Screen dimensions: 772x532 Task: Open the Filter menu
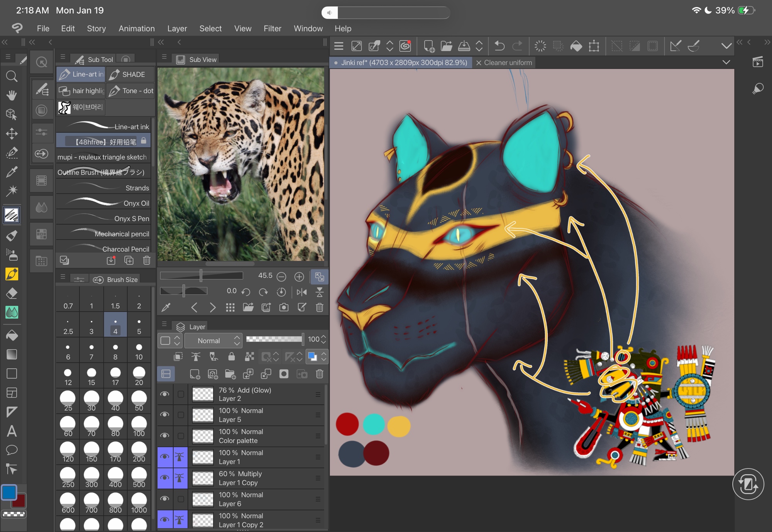(x=272, y=29)
